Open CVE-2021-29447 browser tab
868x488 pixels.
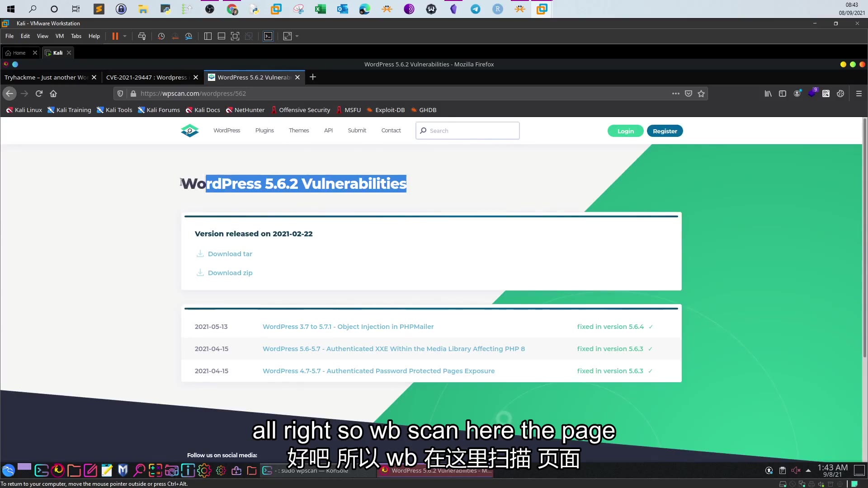coord(147,77)
